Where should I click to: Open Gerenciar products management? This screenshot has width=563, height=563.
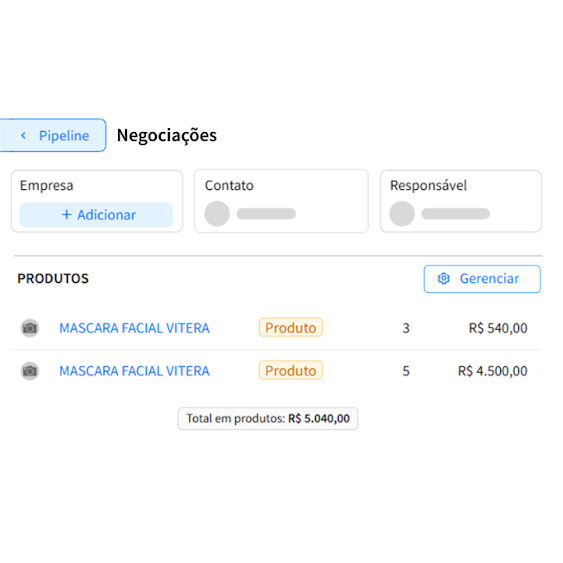pyautogui.click(x=482, y=279)
